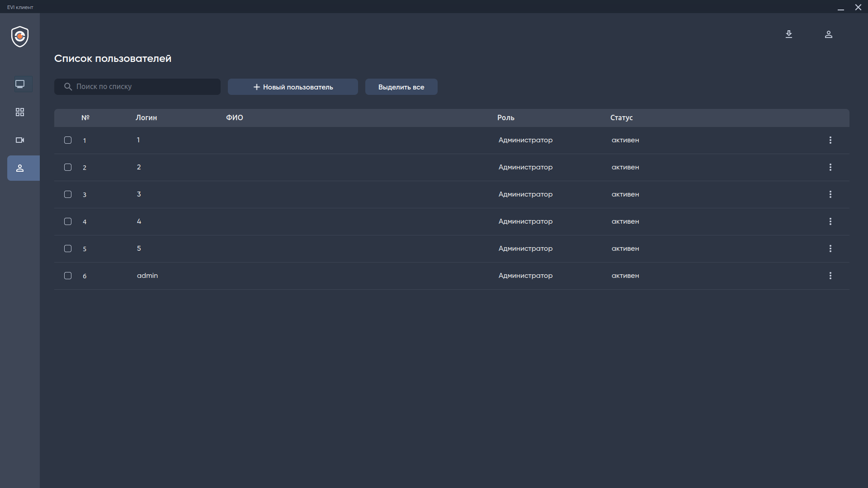Open the grid layout sidebar icon
This screenshot has height=488, width=868.
[20, 112]
